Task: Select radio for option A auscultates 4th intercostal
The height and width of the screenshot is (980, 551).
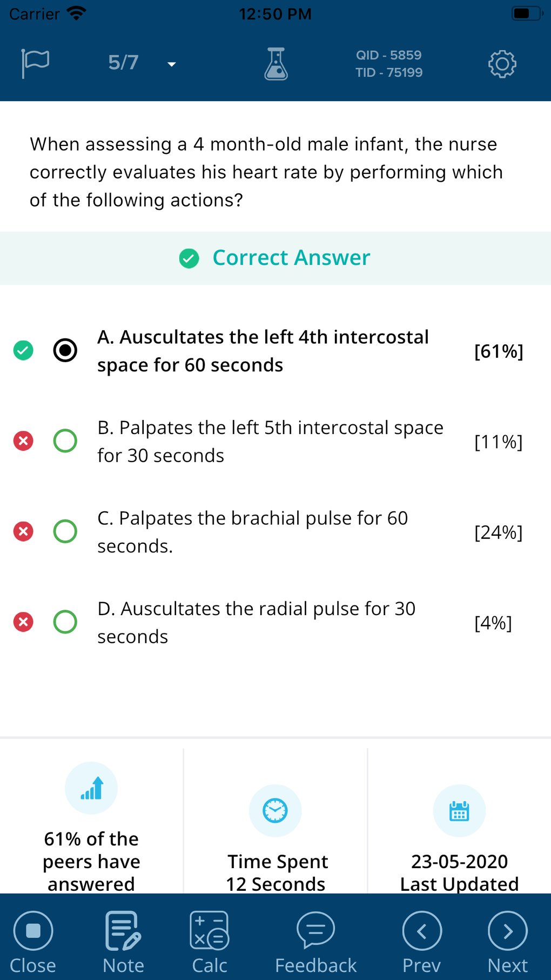Action: tap(65, 350)
